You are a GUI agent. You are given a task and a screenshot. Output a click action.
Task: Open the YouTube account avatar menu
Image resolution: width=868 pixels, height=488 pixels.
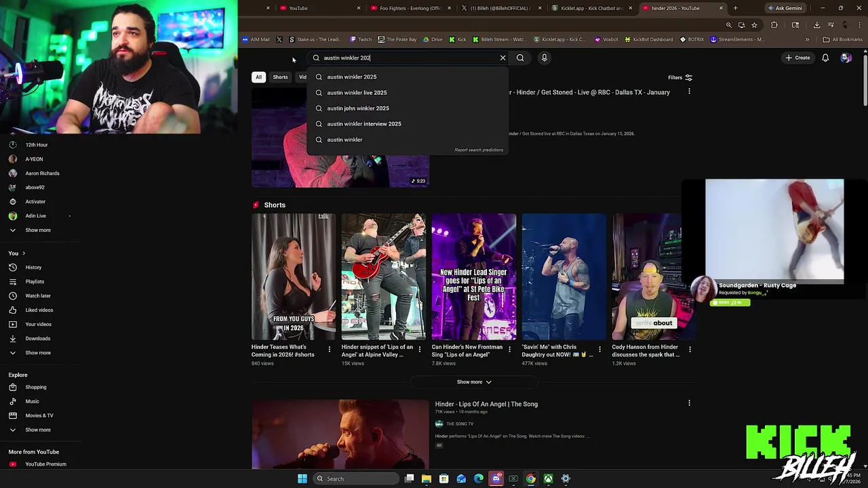point(846,58)
